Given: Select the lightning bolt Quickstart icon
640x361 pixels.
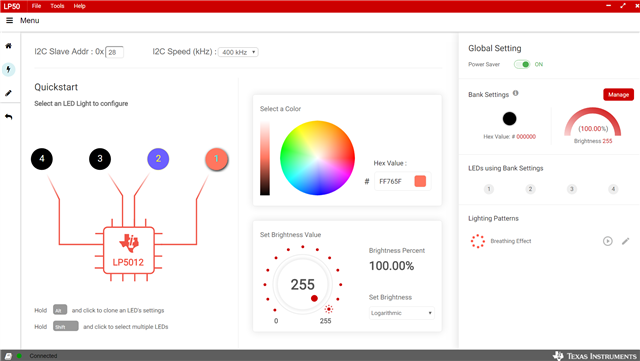Looking at the screenshot, I should [9, 69].
